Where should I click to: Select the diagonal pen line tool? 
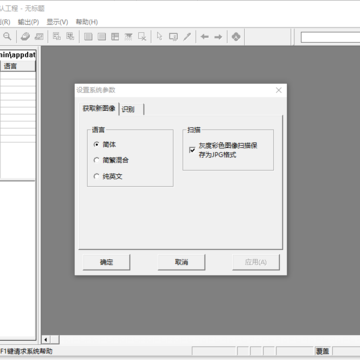(187, 36)
